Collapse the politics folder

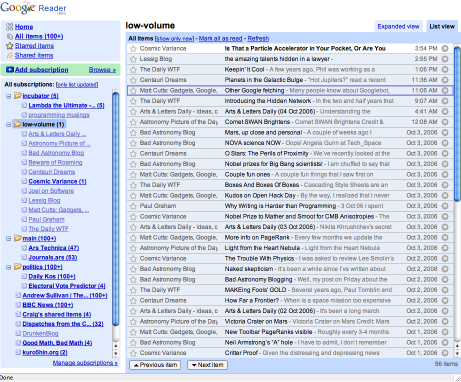click(x=9, y=267)
